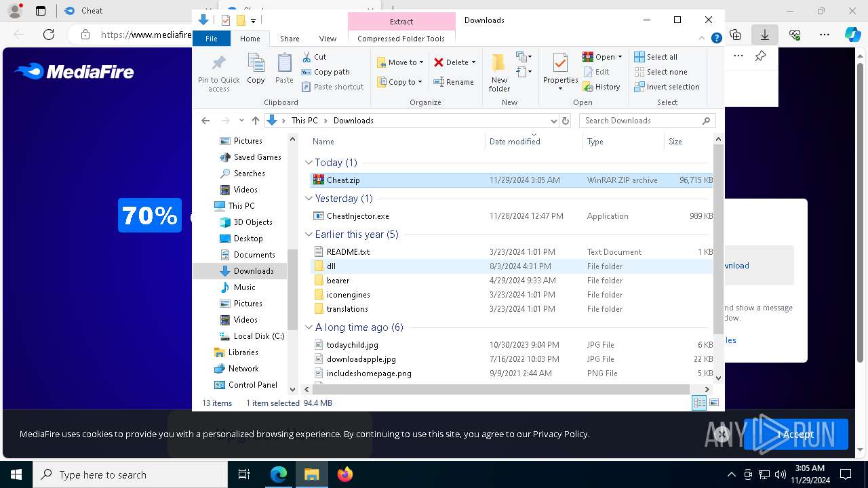Open the File menu
The width and height of the screenshot is (868, 488).
click(212, 39)
